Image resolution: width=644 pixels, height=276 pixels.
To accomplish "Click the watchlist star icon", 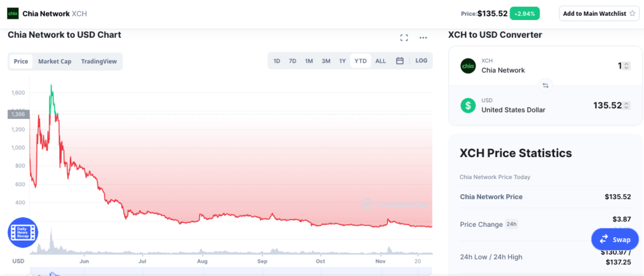I will click(x=633, y=13).
